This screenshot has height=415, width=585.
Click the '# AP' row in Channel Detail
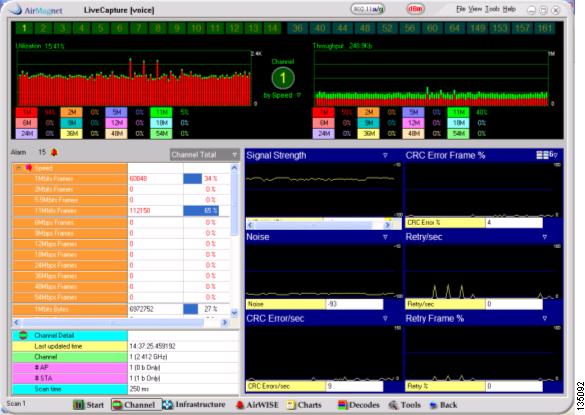point(125,368)
